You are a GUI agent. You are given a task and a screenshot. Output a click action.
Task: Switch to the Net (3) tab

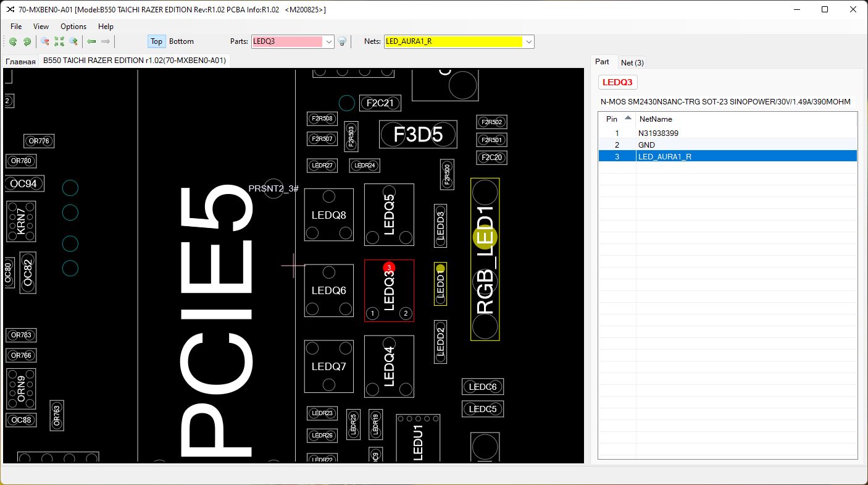pyautogui.click(x=632, y=62)
